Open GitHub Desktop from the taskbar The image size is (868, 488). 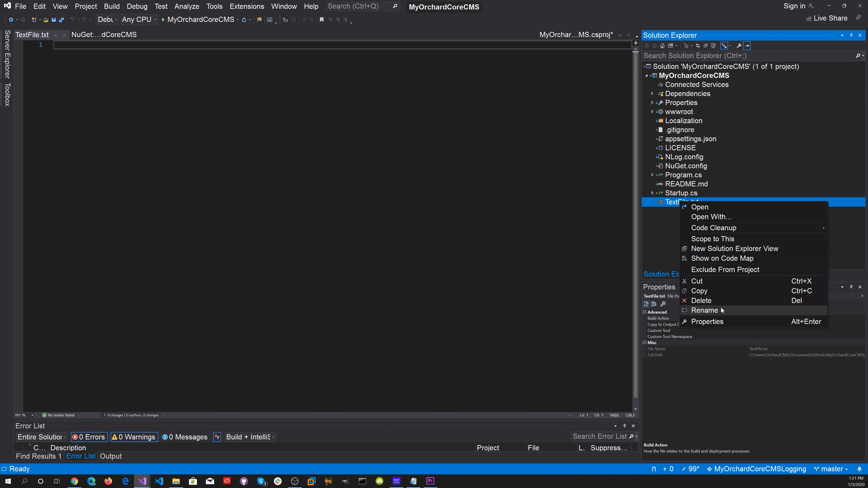[244, 481]
